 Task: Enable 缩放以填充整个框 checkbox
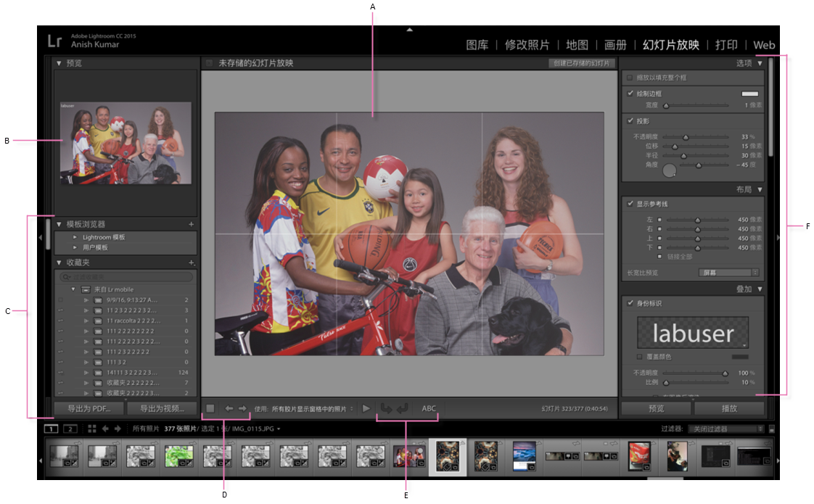pyautogui.click(x=630, y=78)
